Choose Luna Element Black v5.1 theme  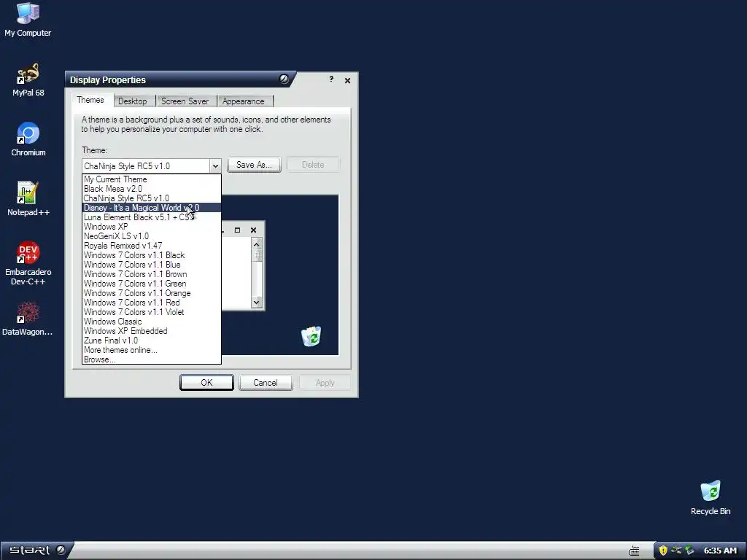pos(152,217)
